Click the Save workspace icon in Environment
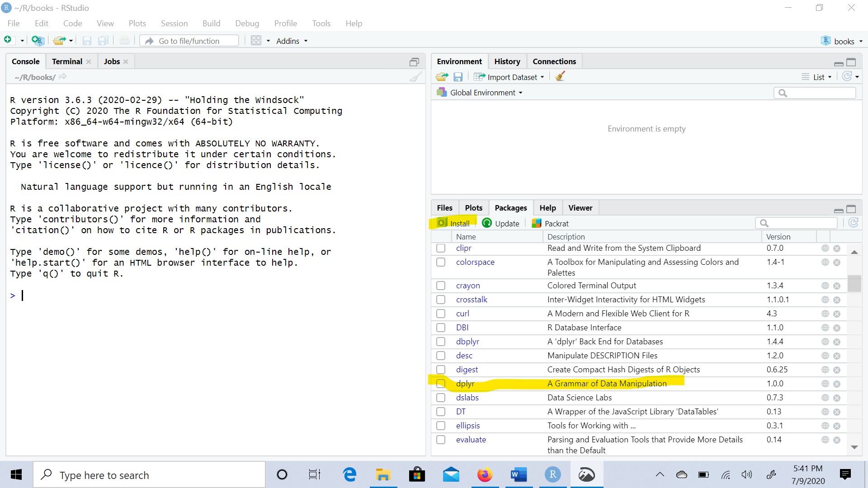The width and height of the screenshot is (868, 488). click(x=458, y=77)
